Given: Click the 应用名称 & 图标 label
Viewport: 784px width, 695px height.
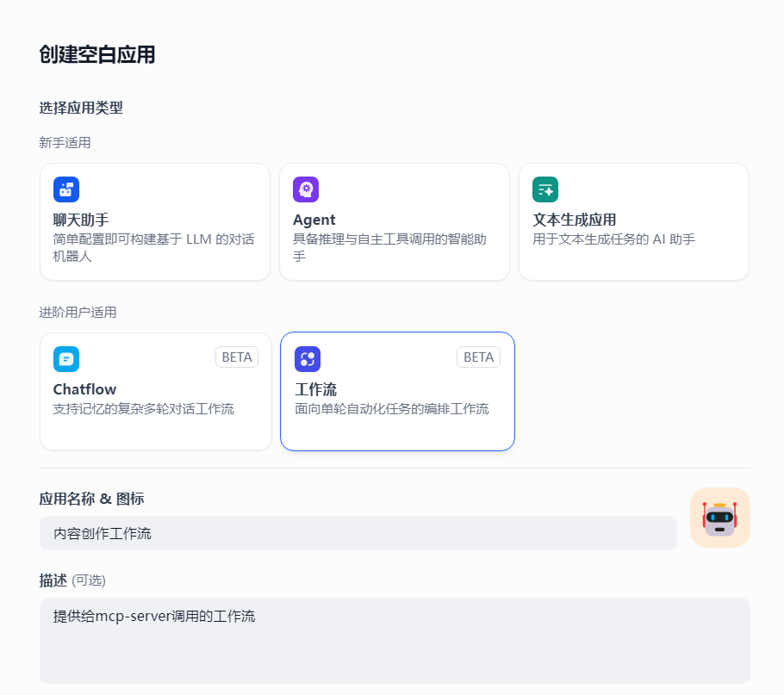Looking at the screenshot, I should tap(91, 499).
